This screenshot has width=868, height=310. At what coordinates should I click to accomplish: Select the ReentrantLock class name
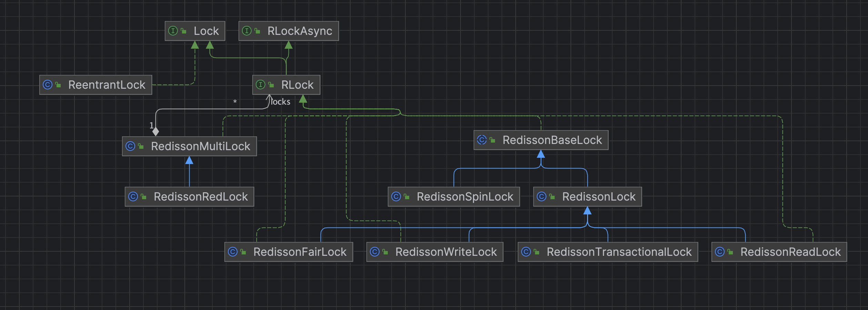(107, 85)
